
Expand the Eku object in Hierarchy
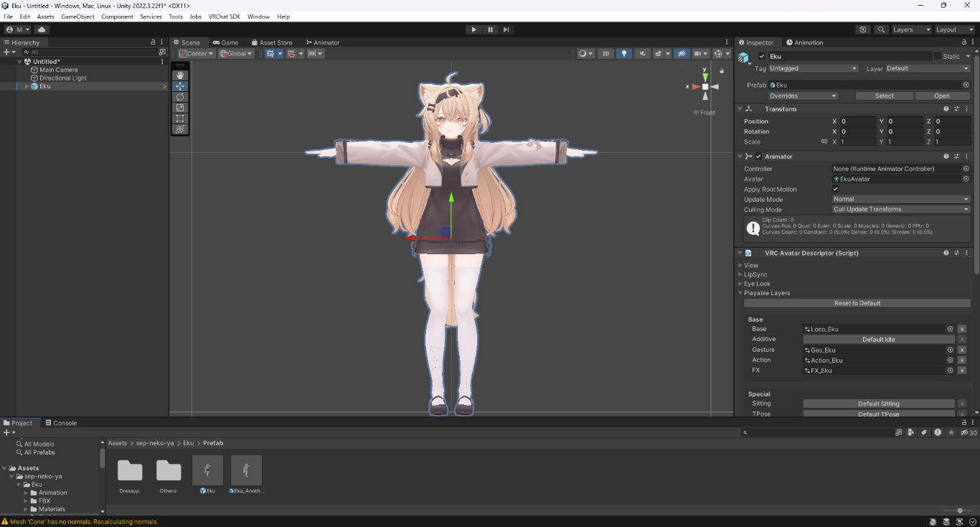tap(27, 86)
